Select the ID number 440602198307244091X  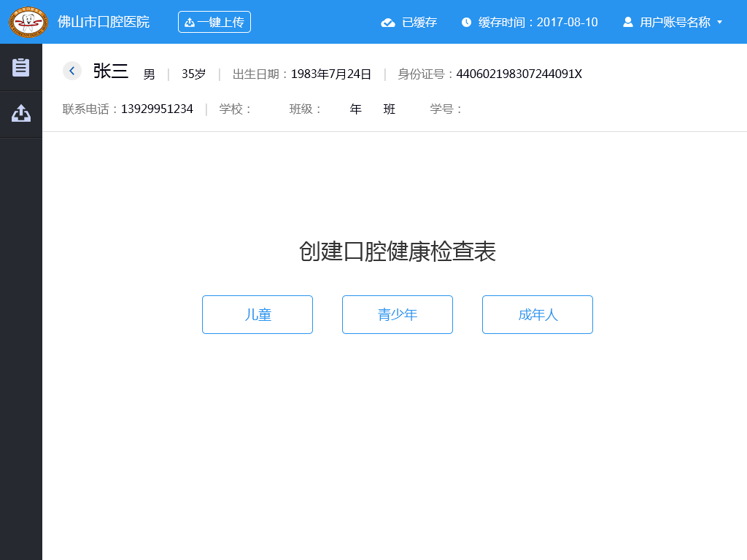[x=519, y=74]
